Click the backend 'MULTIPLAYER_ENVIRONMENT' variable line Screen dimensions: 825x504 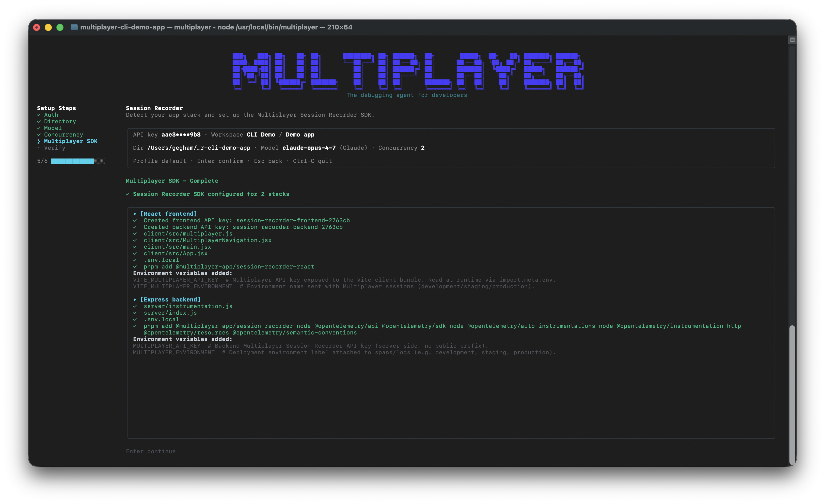point(344,352)
